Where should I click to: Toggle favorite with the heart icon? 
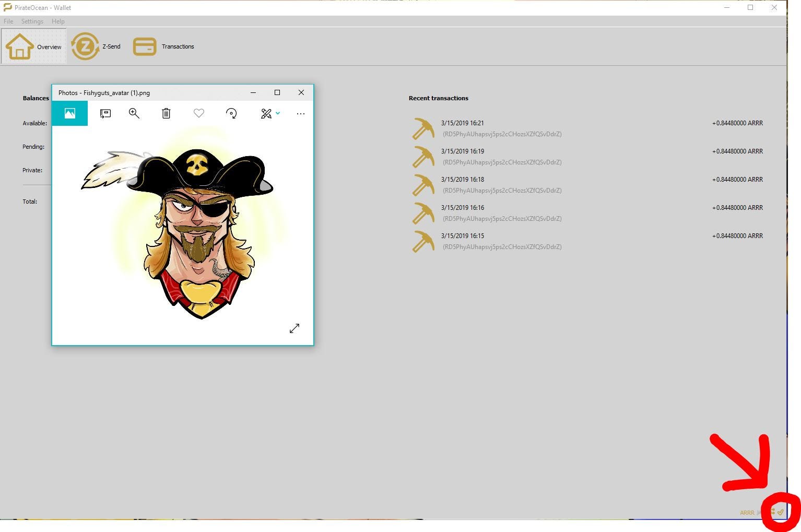pyautogui.click(x=198, y=113)
